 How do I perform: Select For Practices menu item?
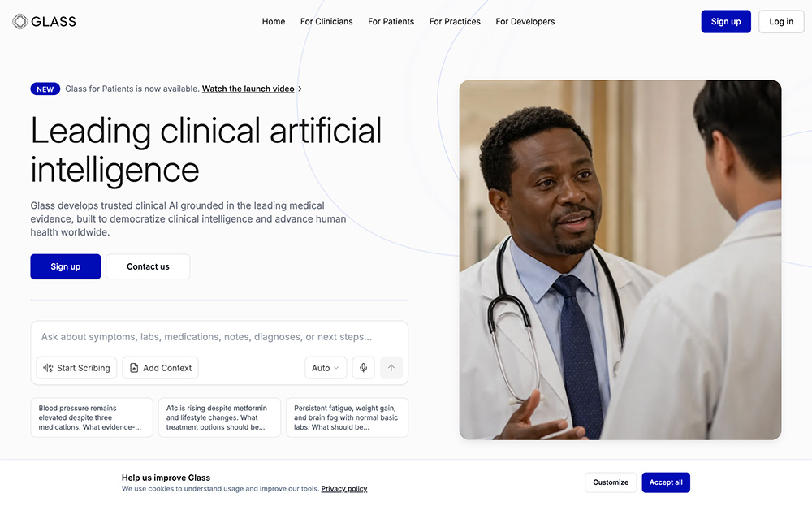click(x=455, y=21)
